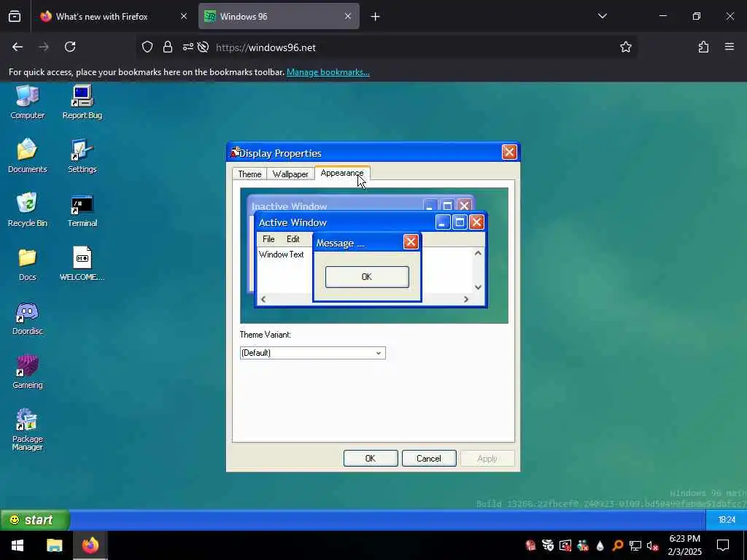Open a new browser tab with plus
This screenshot has height=560, width=747.
pyautogui.click(x=375, y=17)
